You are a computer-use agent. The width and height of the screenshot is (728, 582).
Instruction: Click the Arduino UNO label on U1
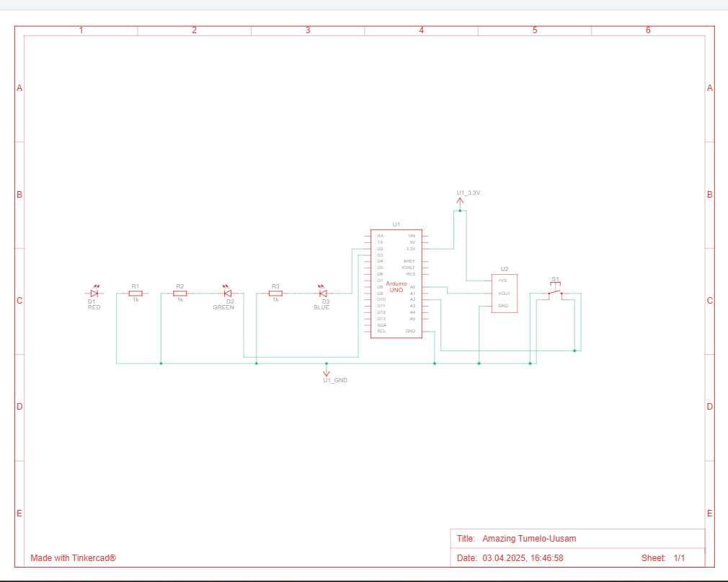coord(396,287)
